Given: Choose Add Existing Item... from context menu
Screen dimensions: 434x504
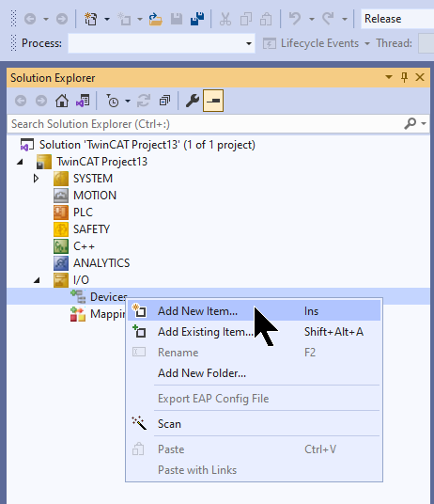Looking at the screenshot, I should (x=254, y=332).
